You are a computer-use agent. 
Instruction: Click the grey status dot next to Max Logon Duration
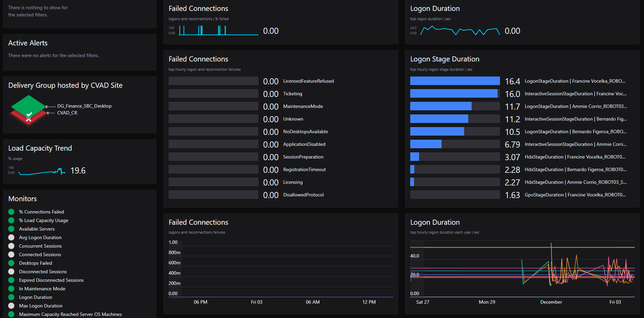(11, 306)
